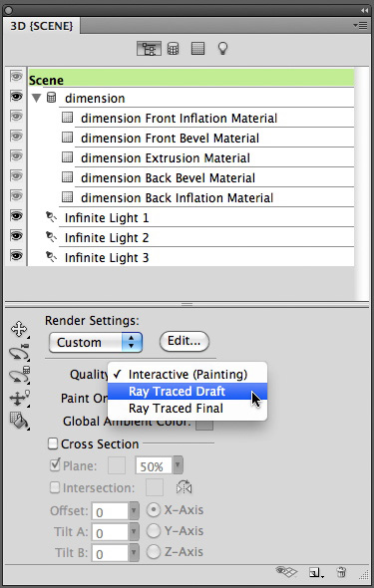Collapse the dimension mesh triangle
Viewport: 374px width, 588px height.
pyautogui.click(x=36, y=99)
